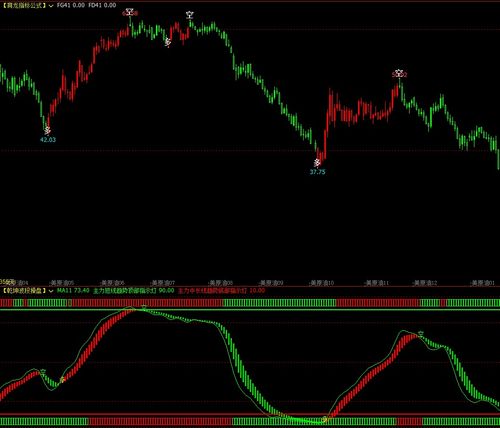Click the second 空 marker at top peak
The image size is (500, 428).
pos(190,15)
